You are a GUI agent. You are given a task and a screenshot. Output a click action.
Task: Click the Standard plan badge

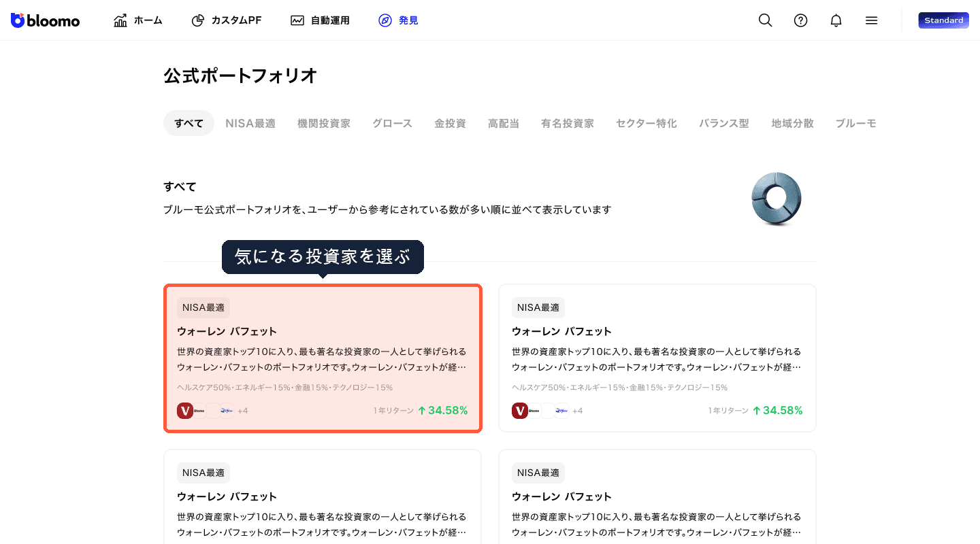coord(943,20)
